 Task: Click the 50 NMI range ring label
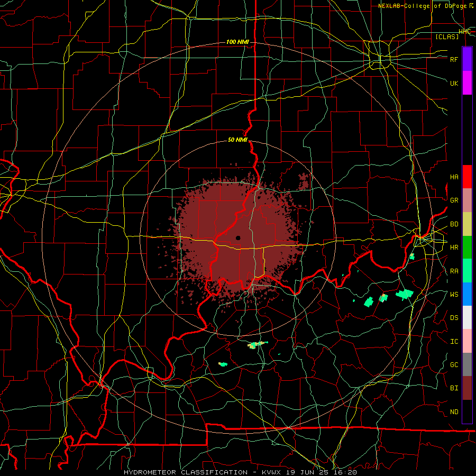[237, 140]
